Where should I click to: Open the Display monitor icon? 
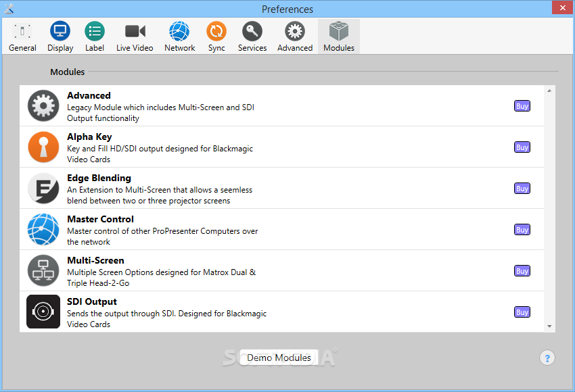coord(60,31)
